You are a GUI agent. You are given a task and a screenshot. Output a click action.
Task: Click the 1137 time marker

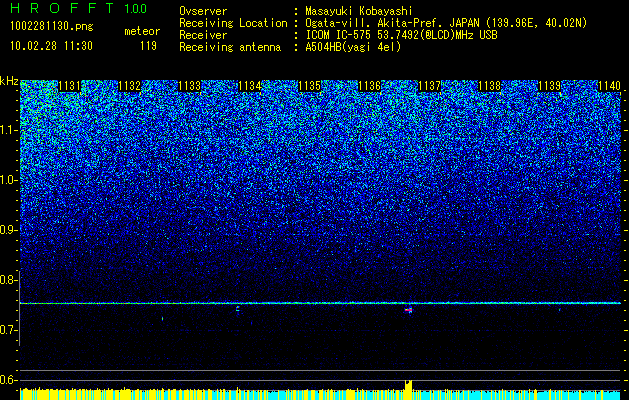coord(429,86)
